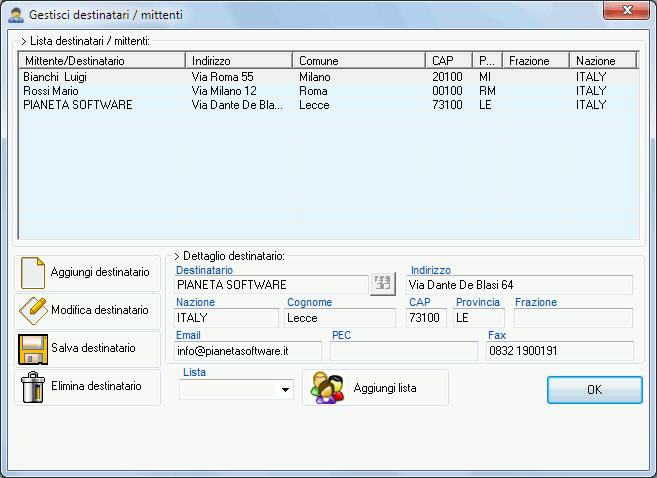Select the PIANETA SOFTWARE list row
Viewport: 657px width, 478px height.
click(x=328, y=105)
